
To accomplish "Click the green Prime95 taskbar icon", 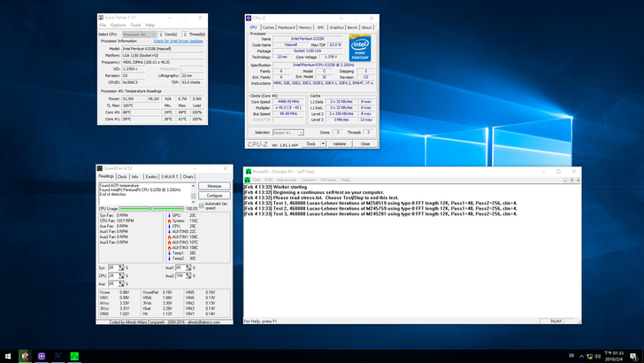I will coord(75,356).
